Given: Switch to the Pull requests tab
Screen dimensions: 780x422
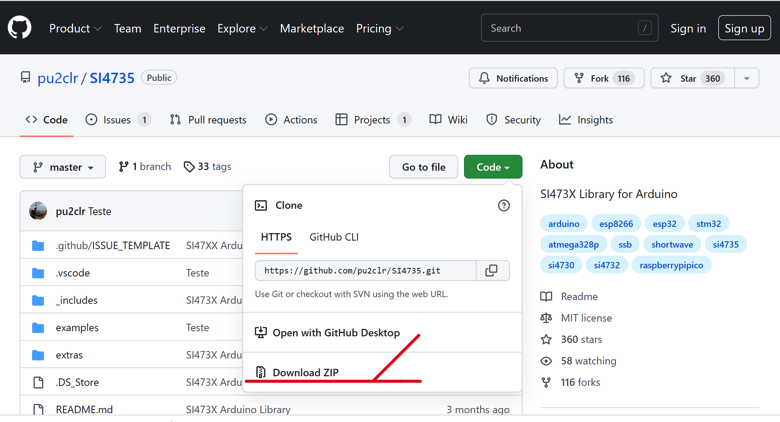Looking at the screenshot, I should [x=208, y=120].
